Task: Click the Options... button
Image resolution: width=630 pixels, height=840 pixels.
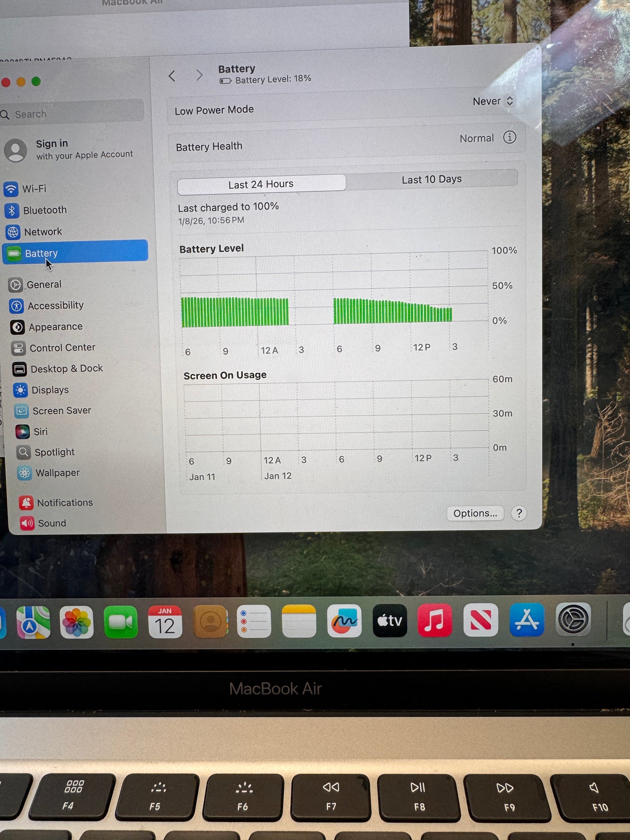Action: [x=475, y=513]
